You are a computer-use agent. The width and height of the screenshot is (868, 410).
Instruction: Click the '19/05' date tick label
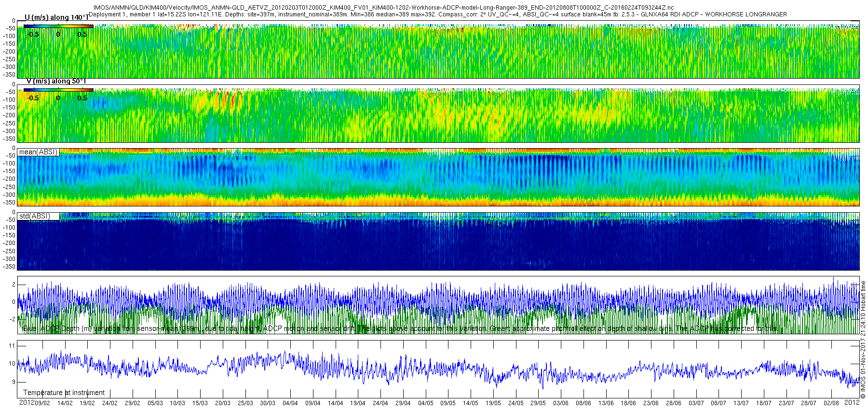coord(493,403)
